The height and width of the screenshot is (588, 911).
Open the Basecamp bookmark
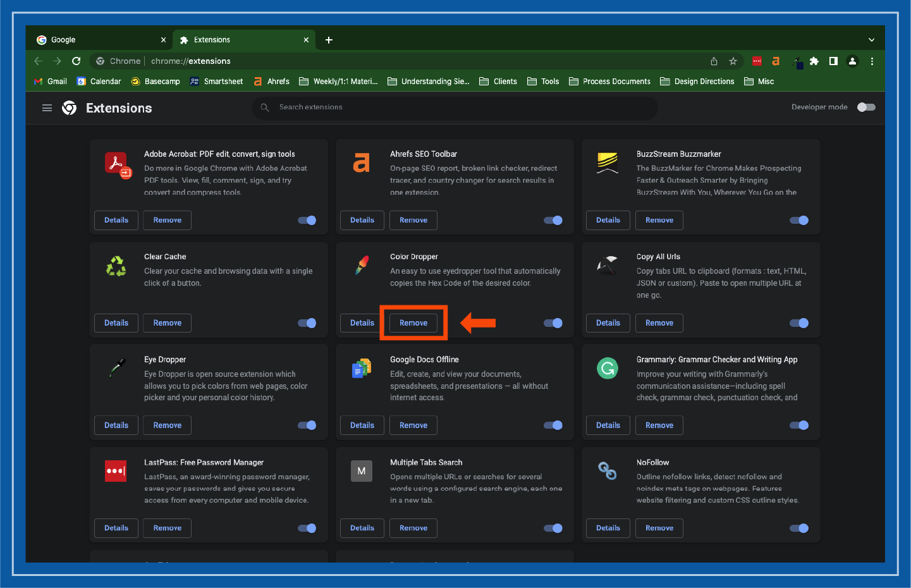pyautogui.click(x=156, y=82)
